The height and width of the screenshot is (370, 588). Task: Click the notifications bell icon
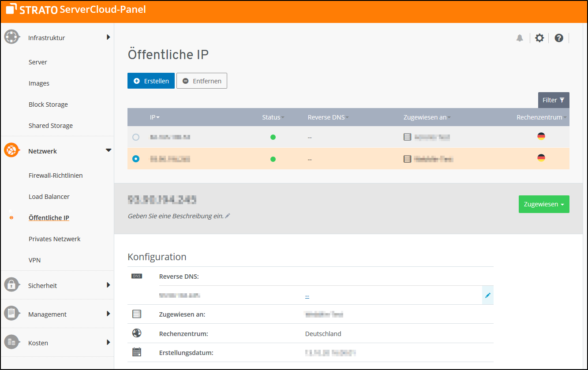coord(520,38)
